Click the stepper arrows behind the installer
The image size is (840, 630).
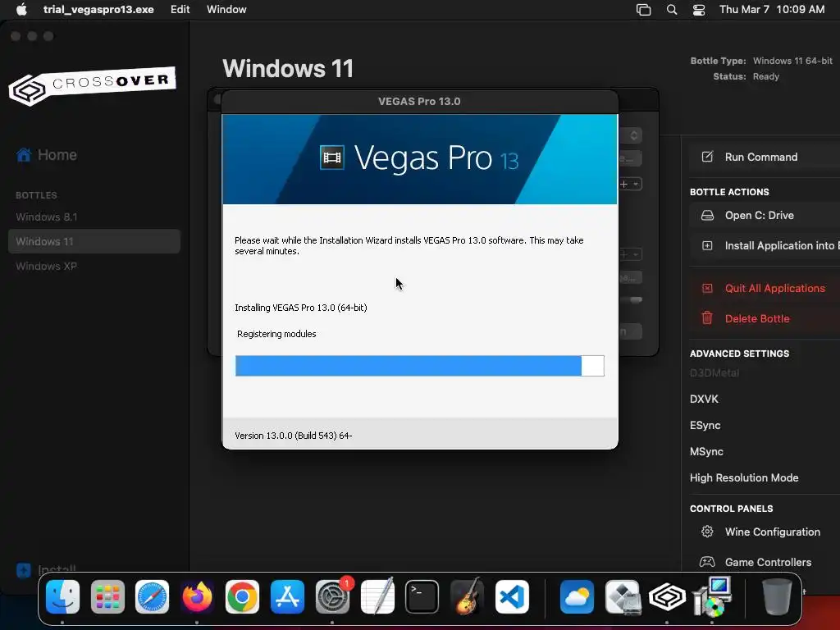point(634,135)
